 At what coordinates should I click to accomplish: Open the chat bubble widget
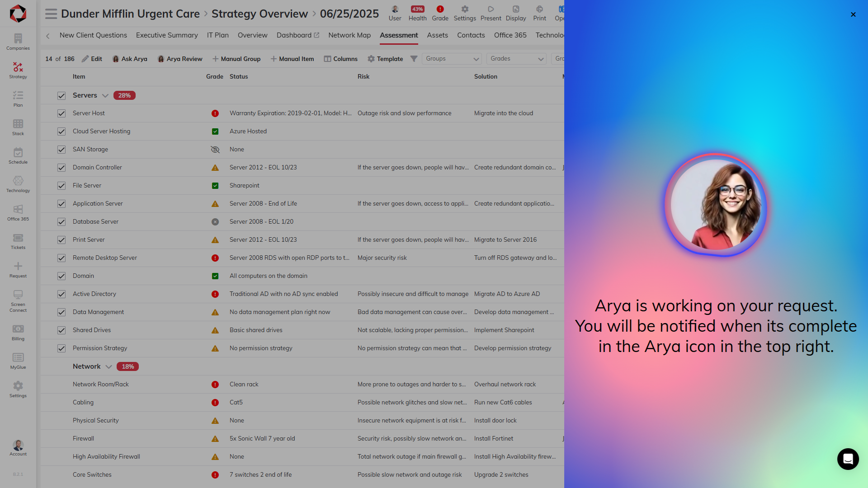tap(848, 459)
